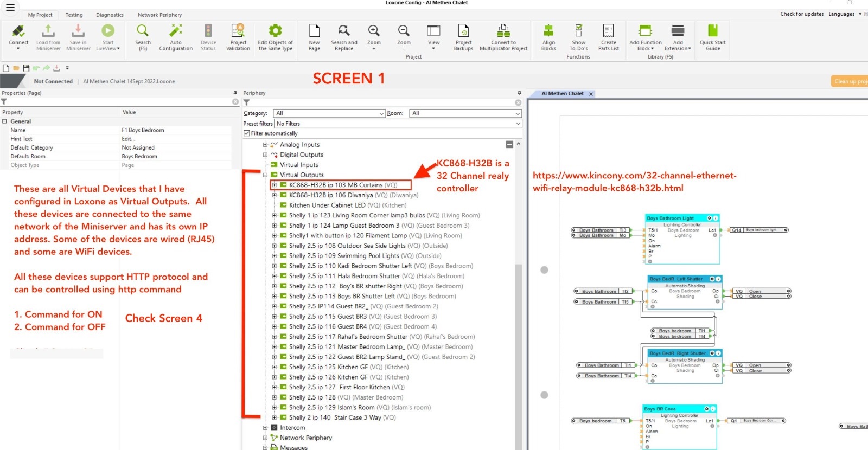This screenshot has height=450, width=868.
Task: Click the Connect icon in the ribbon
Action: tap(18, 31)
